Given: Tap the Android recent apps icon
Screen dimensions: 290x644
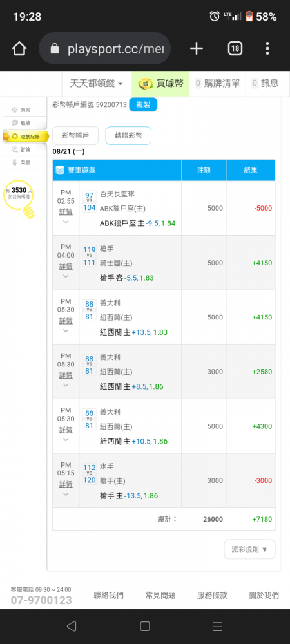Looking at the screenshot, I should point(218,626).
